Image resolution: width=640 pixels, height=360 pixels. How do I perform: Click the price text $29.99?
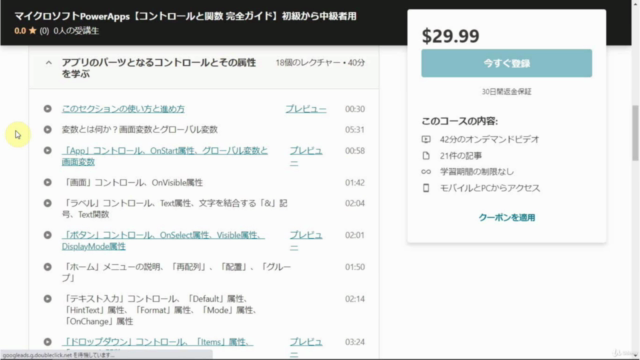click(x=451, y=36)
